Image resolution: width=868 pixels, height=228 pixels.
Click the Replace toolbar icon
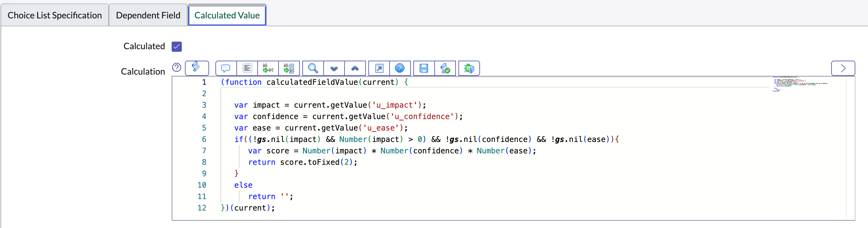coord(268,69)
